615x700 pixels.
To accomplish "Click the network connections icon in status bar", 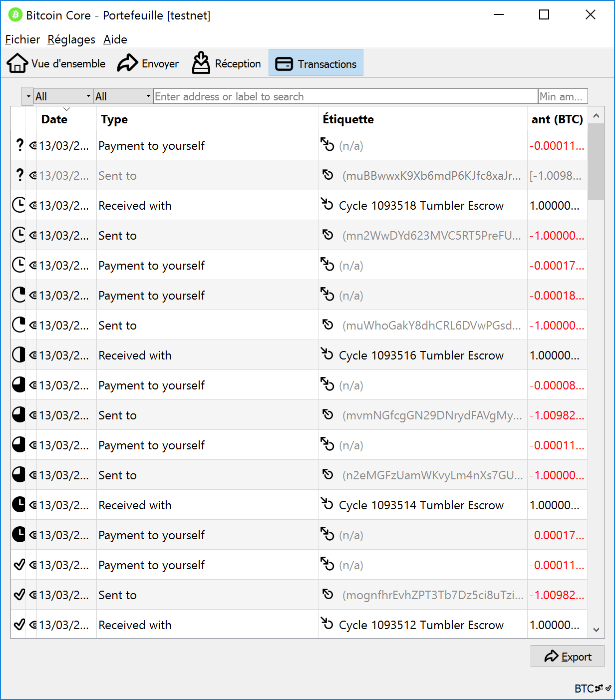I will (599, 688).
